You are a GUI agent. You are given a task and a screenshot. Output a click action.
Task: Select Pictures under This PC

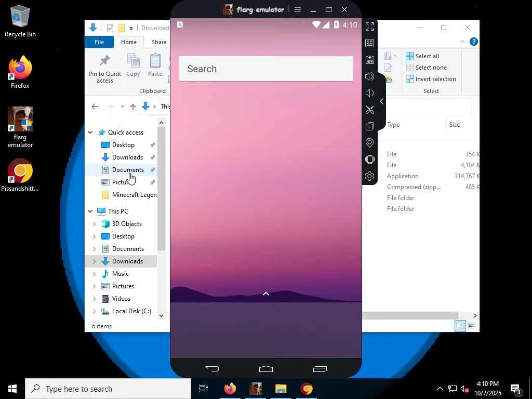(123, 286)
